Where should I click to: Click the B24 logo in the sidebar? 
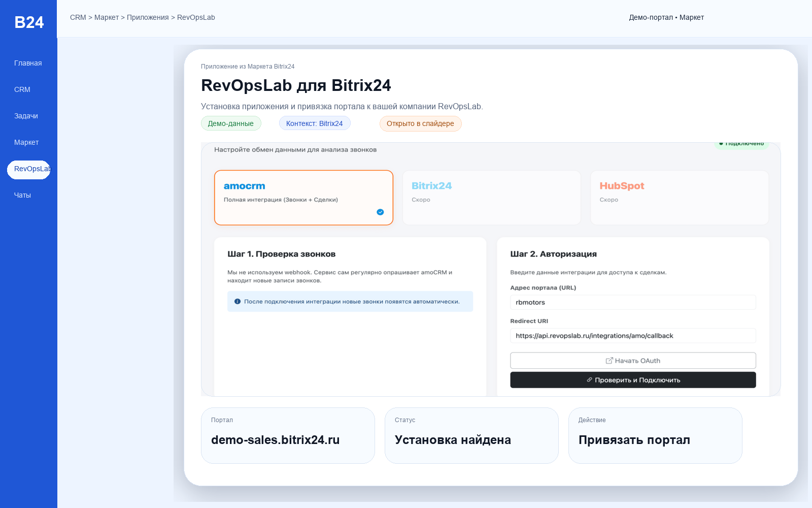click(x=29, y=22)
